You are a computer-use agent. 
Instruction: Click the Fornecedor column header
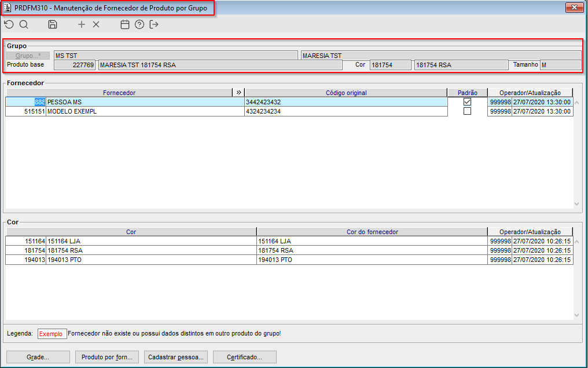click(x=119, y=92)
